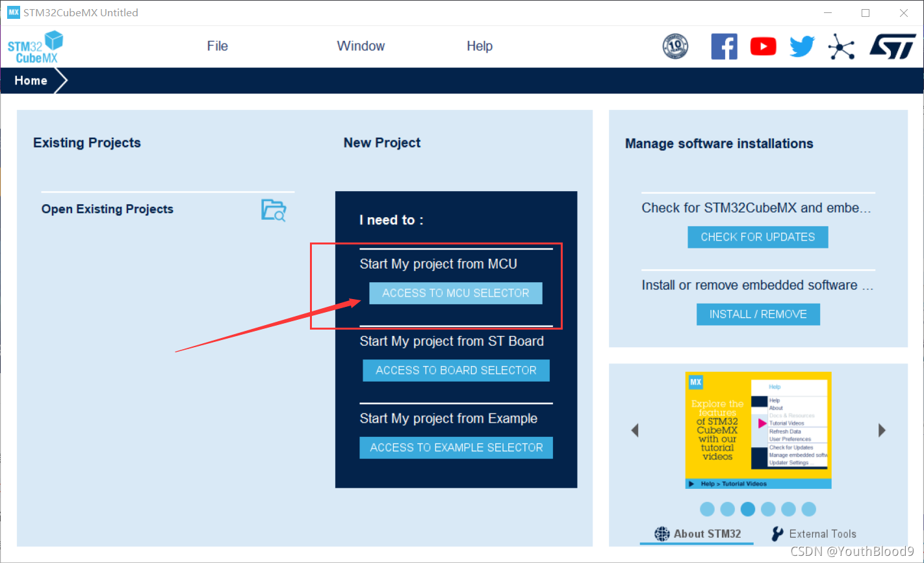Screen dimensions: 924x563
Task: Switch to the About STM32 tab
Action: click(x=697, y=534)
